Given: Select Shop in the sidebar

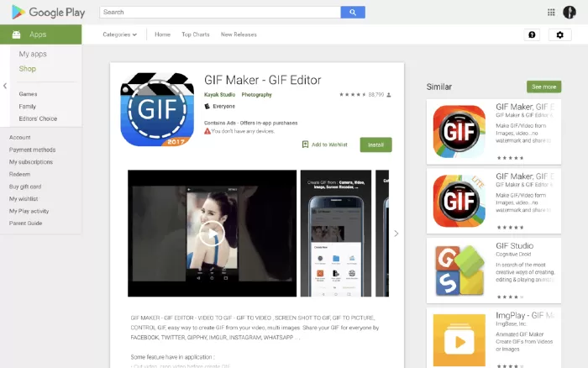Looking at the screenshot, I should coord(28,69).
